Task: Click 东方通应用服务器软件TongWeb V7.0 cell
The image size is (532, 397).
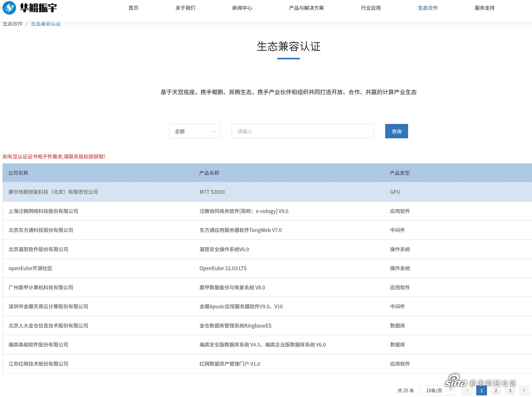Action: [240, 230]
